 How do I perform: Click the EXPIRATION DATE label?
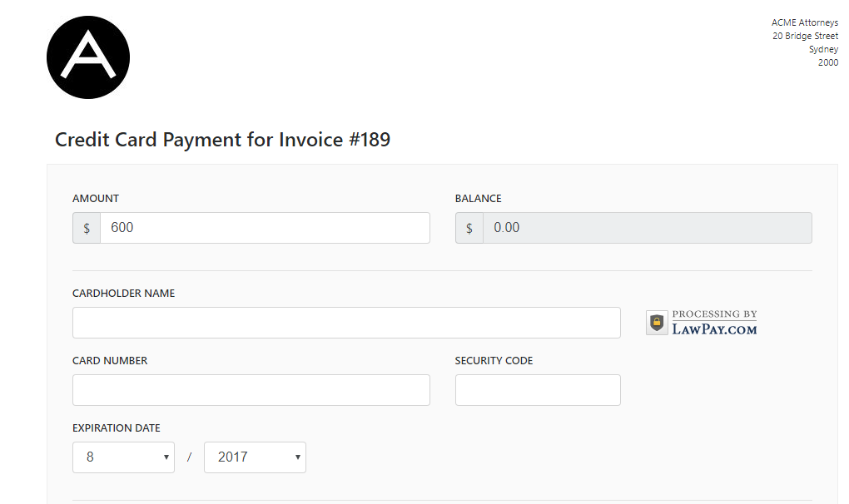(x=117, y=427)
